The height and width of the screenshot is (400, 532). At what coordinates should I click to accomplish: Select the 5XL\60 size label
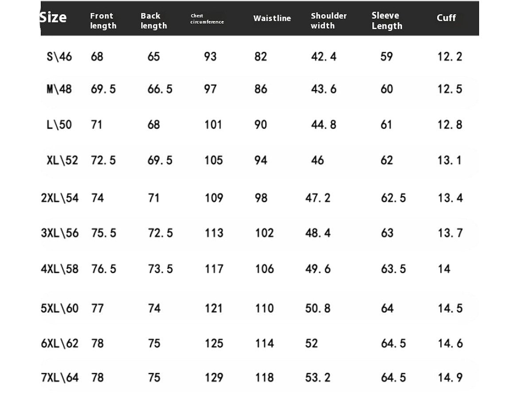click(60, 308)
